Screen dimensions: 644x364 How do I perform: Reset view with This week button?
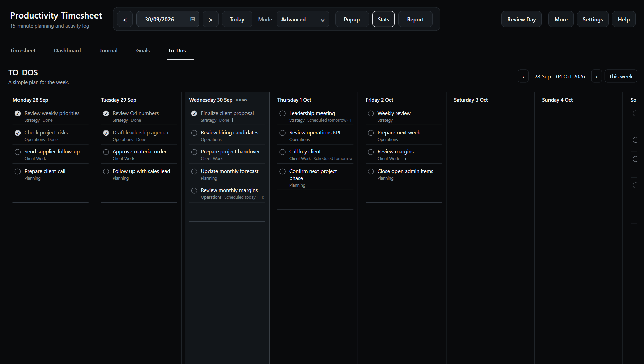[x=621, y=76]
